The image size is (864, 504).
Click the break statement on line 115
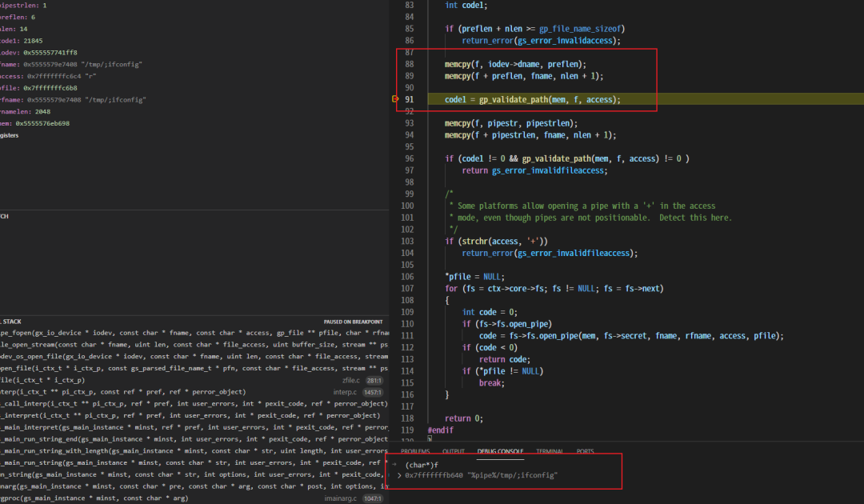click(491, 383)
